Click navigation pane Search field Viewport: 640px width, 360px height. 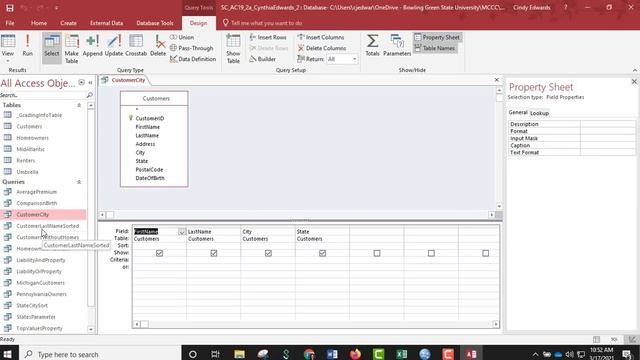[x=43, y=95]
